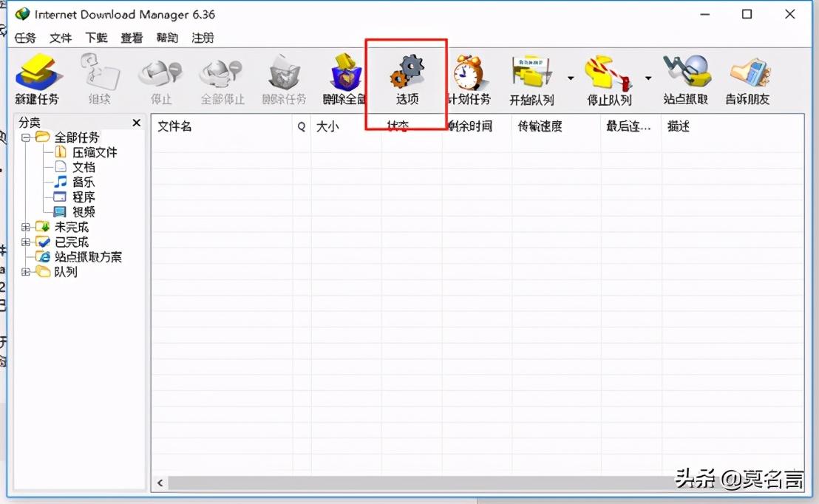
Task: Open the 查看 menu
Action: [132, 38]
